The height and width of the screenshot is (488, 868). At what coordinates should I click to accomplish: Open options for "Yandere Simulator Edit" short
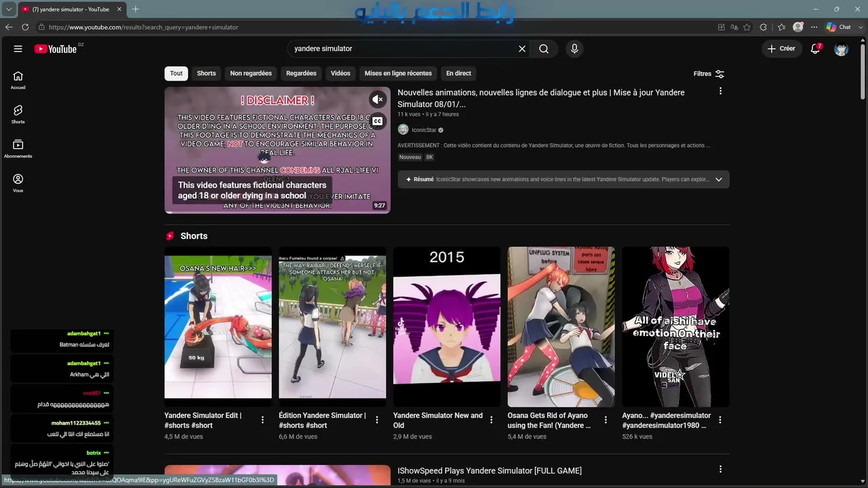coord(262,420)
